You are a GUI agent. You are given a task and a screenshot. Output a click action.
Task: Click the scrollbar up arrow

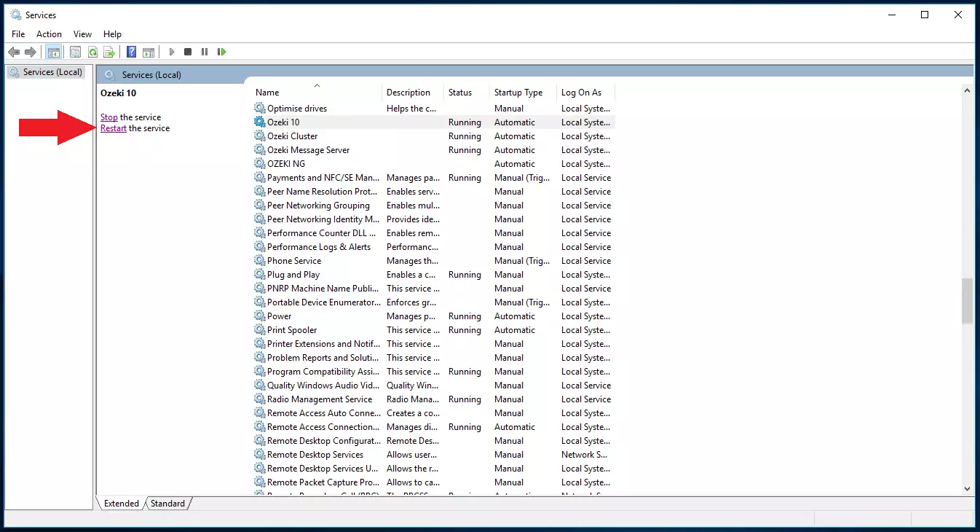tap(967, 90)
